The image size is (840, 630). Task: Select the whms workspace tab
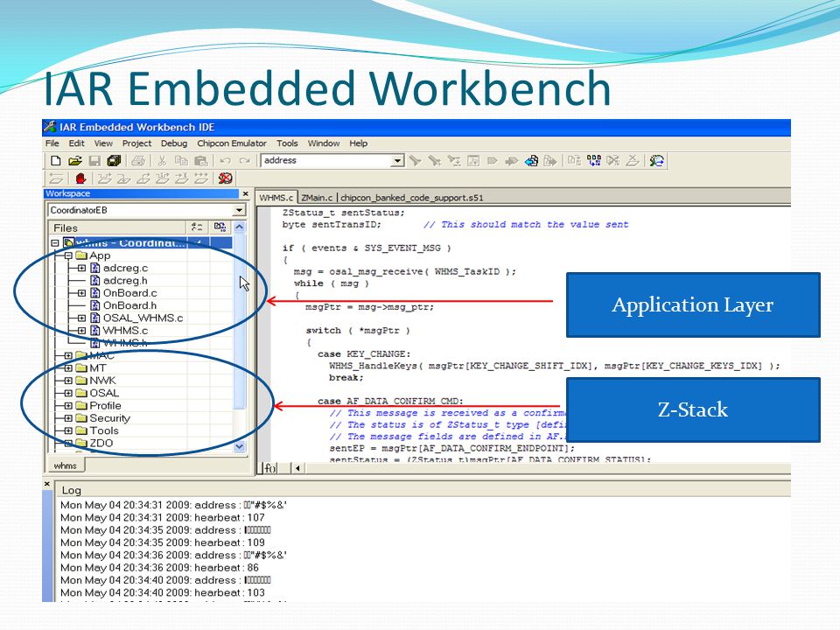tap(66, 465)
